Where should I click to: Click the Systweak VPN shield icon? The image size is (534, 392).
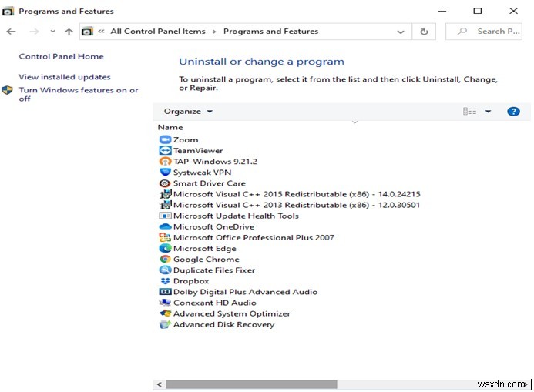(x=165, y=173)
